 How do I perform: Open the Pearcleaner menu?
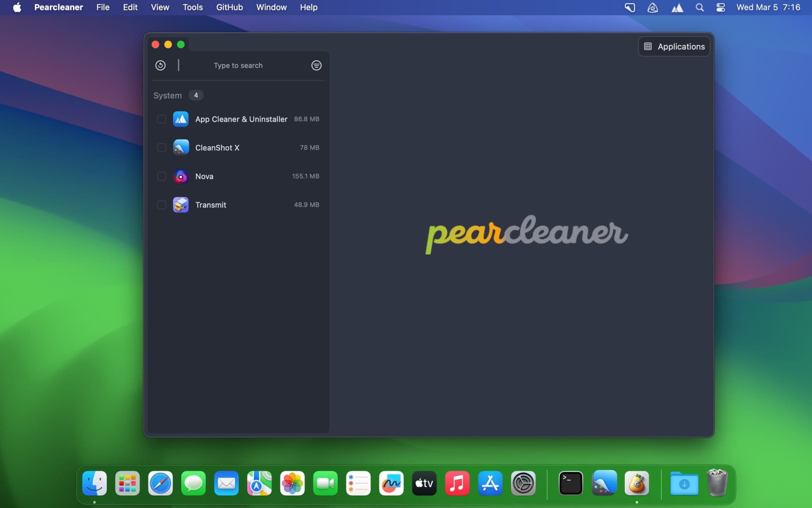click(59, 7)
